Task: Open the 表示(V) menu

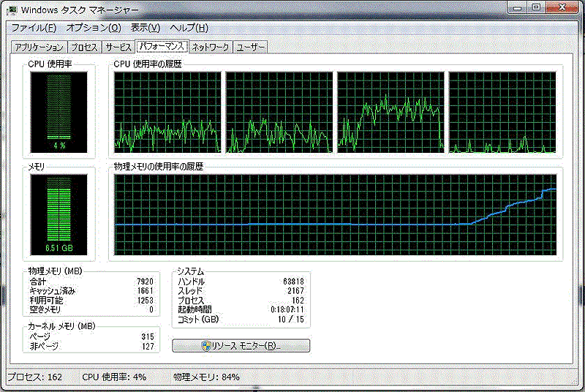Action: [145, 28]
